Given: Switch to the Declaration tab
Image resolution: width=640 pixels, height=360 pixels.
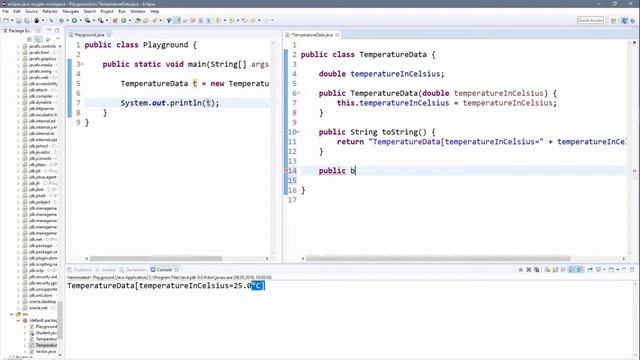Looking at the screenshot, I should pyautogui.click(x=133, y=270).
